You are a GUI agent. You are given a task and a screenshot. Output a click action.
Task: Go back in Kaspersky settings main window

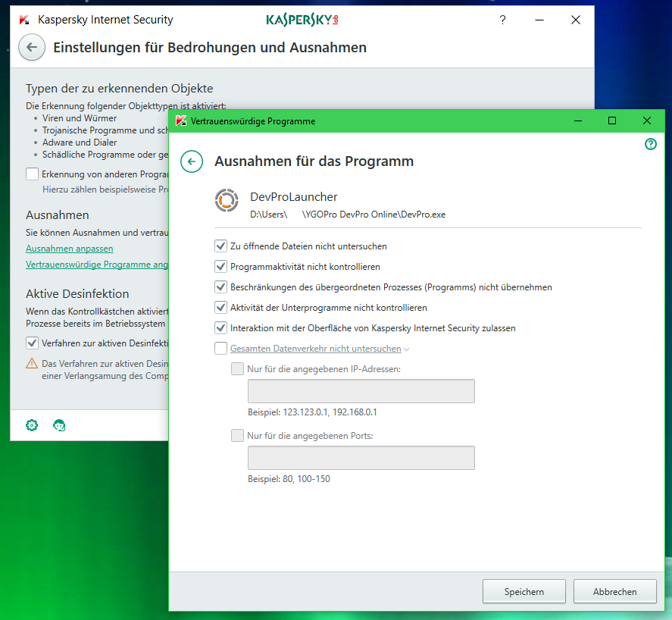click(32, 47)
